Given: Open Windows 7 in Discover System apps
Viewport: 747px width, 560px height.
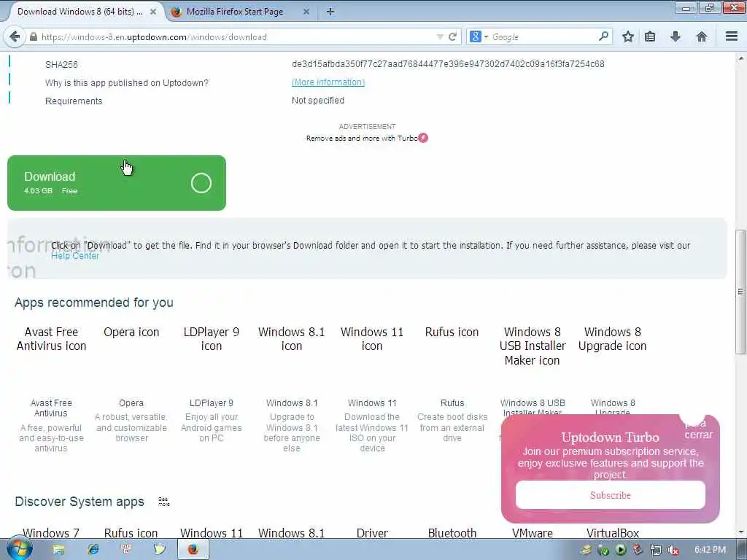Looking at the screenshot, I should [51, 533].
